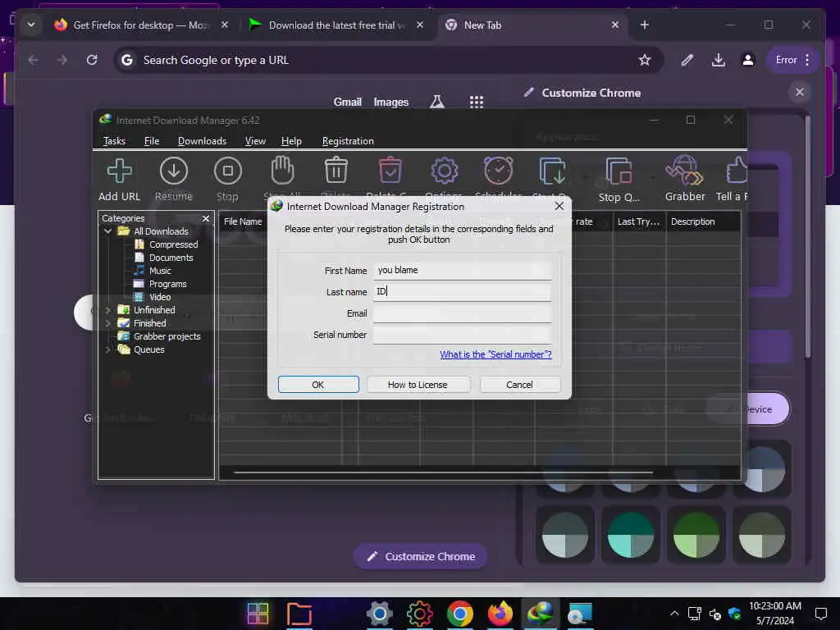Select the green color theme swatch
The height and width of the screenshot is (630, 840).
(x=696, y=535)
